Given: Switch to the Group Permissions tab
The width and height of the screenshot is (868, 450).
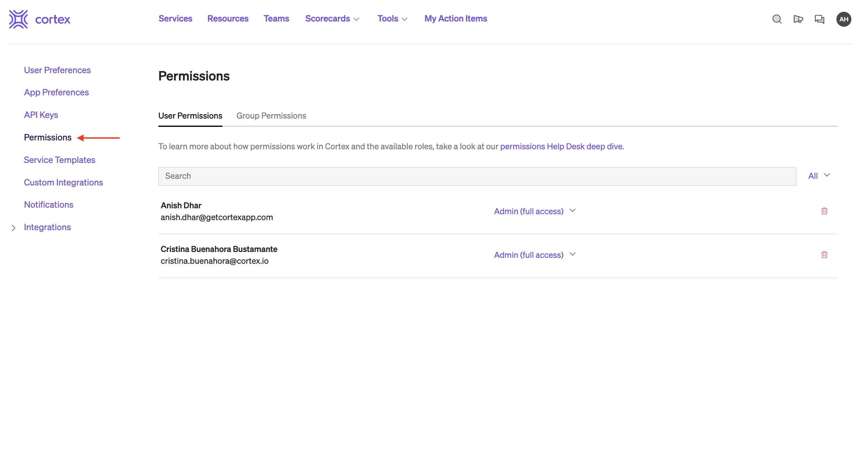Looking at the screenshot, I should (x=271, y=116).
